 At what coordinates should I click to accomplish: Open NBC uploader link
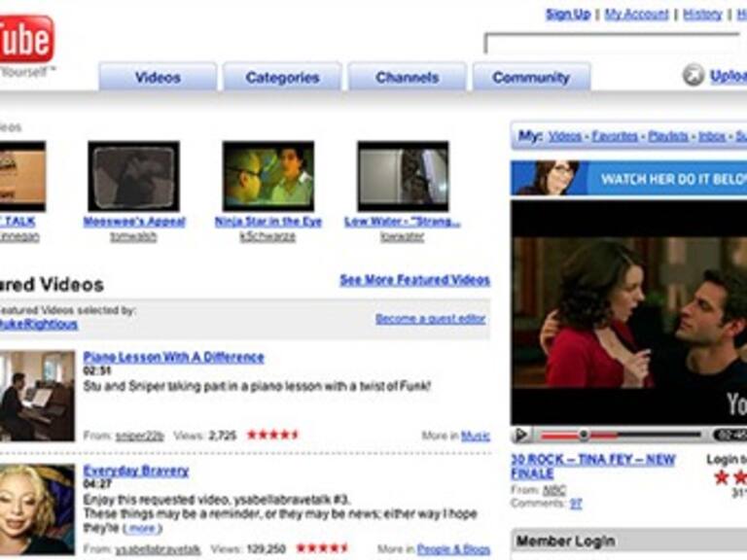[x=554, y=490]
